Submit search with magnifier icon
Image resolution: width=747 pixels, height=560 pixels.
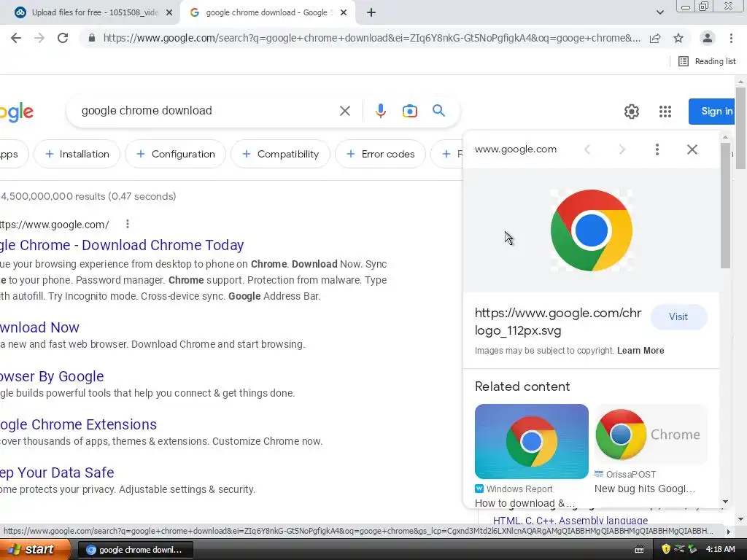438,111
